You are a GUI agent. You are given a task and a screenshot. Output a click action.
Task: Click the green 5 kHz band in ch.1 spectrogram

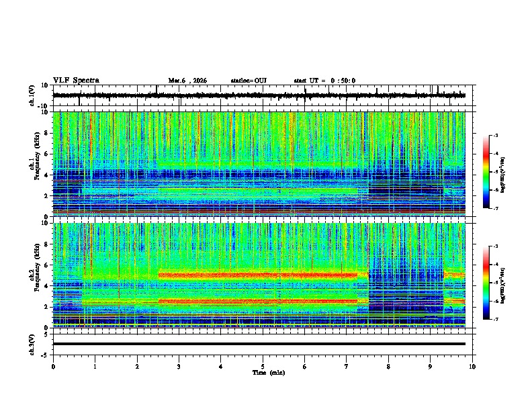point(258,165)
